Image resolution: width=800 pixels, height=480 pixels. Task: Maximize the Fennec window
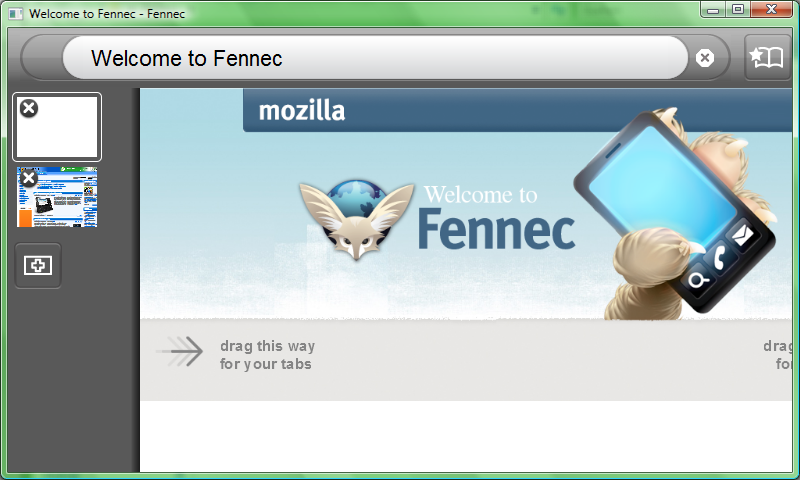coord(738,9)
